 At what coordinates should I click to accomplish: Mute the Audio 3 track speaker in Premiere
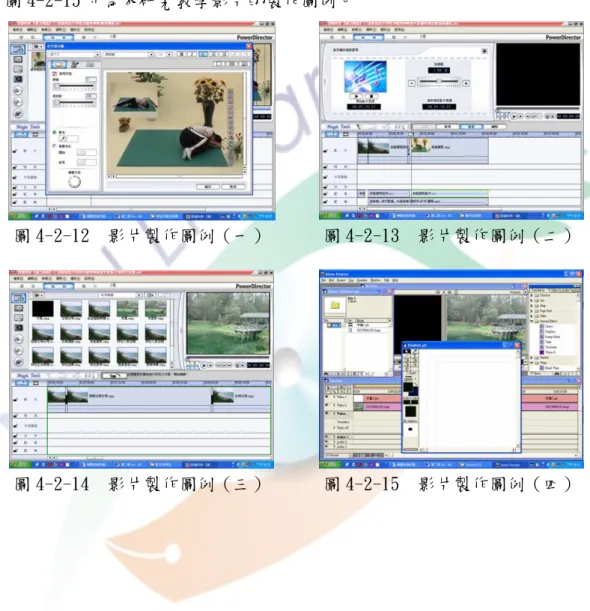(x=327, y=447)
